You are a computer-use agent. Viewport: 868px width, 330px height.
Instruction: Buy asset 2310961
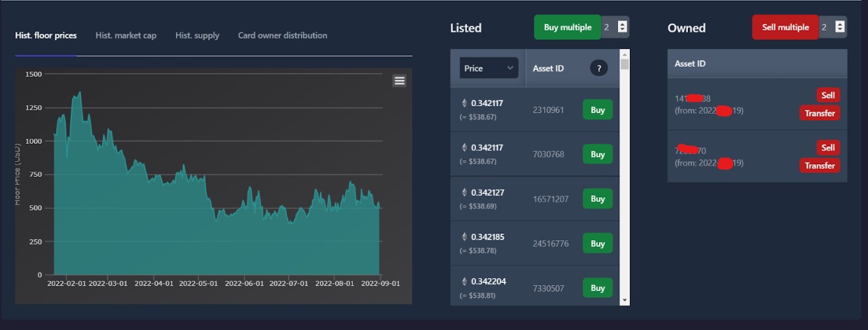(598, 110)
